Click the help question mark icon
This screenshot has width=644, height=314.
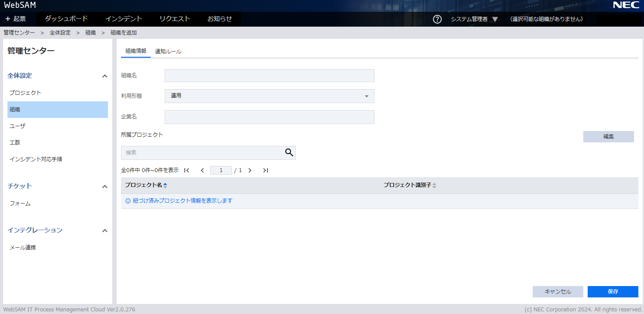click(x=437, y=19)
